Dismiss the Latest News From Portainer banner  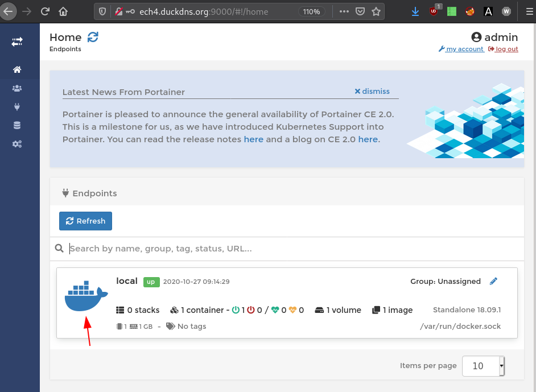(372, 91)
